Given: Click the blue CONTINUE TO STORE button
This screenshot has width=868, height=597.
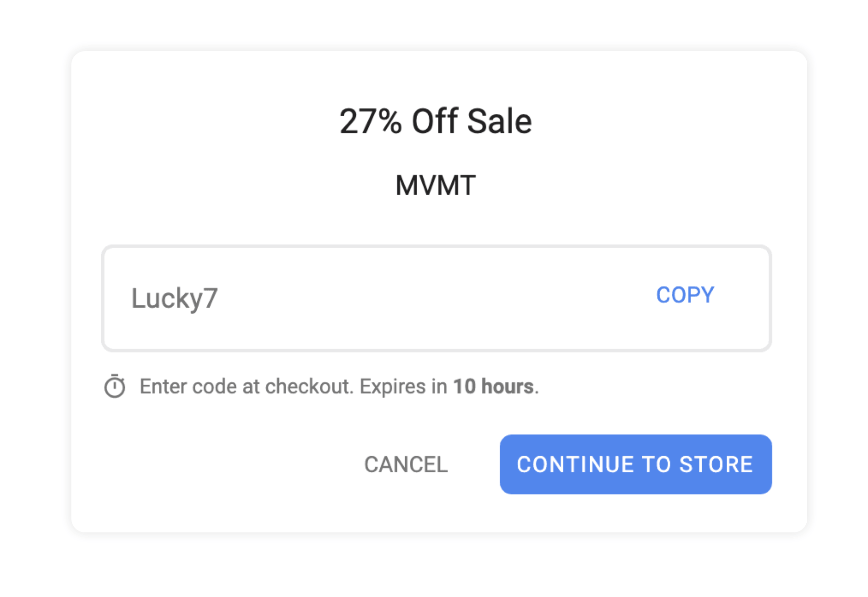Looking at the screenshot, I should (636, 464).
